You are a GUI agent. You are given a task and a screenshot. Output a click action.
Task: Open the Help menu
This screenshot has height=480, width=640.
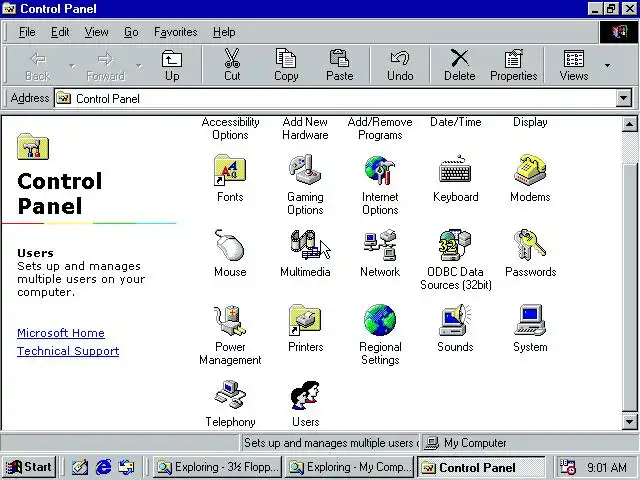click(224, 32)
